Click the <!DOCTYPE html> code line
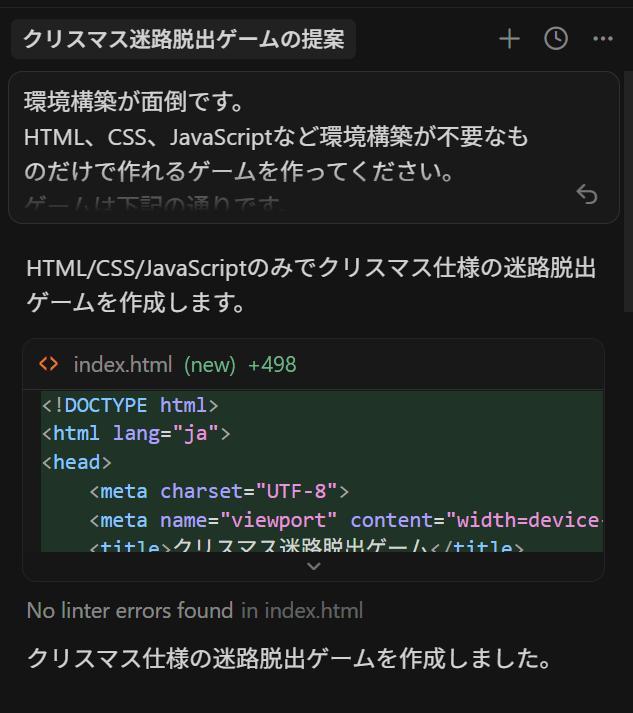The height and width of the screenshot is (713, 633). pyautogui.click(x=130, y=405)
